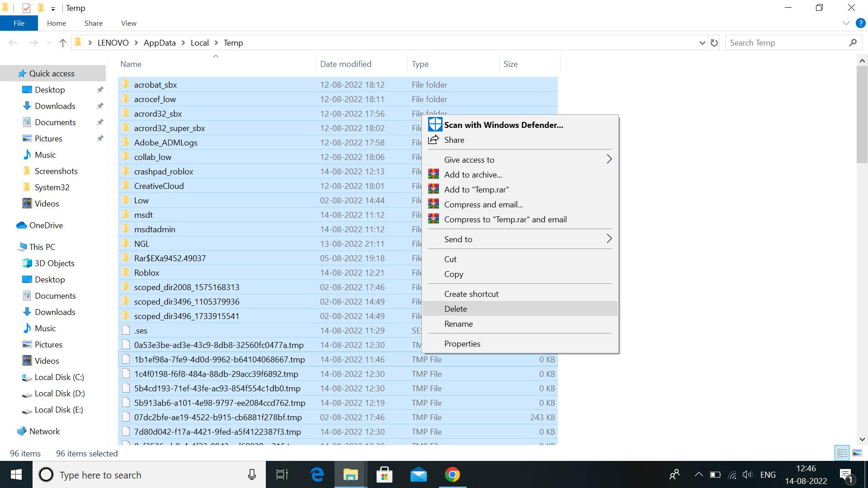Click the Date modified column header
This screenshot has height=488, width=868.
click(x=346, y=64)
